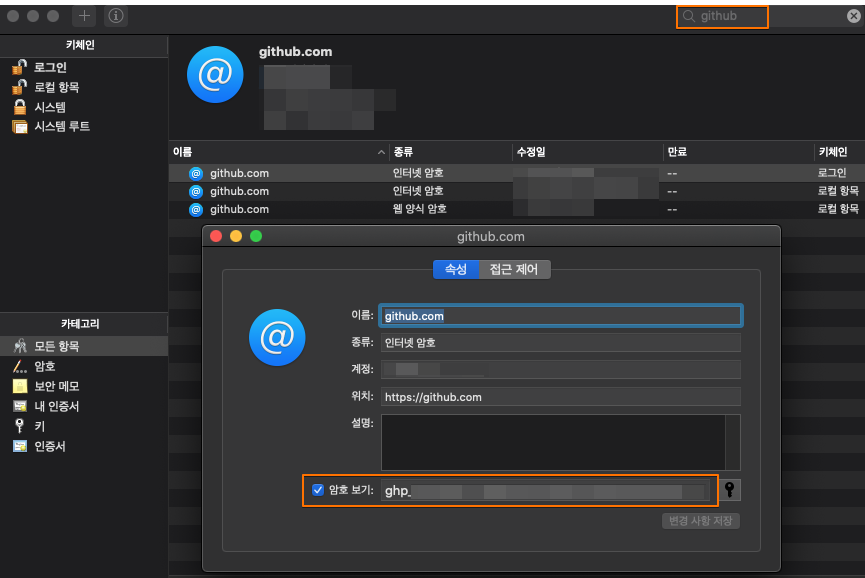
Task: Sort the list by 이름 column header
Action: [x=279, y=152]
